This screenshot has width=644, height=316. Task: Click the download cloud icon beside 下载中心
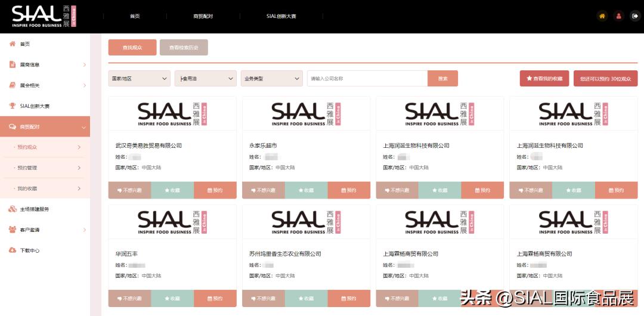(13, 250)
